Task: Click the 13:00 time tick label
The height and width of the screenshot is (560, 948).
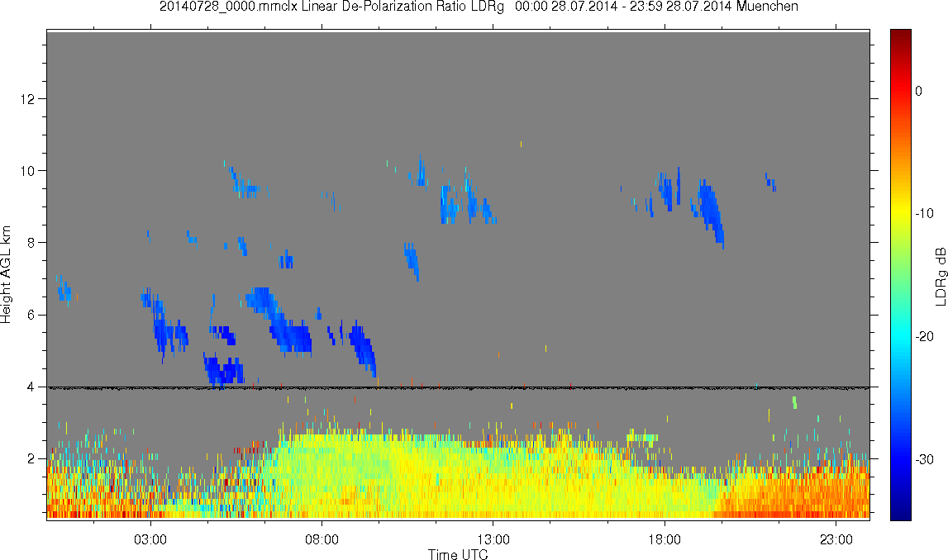Action: pos(493,539)
